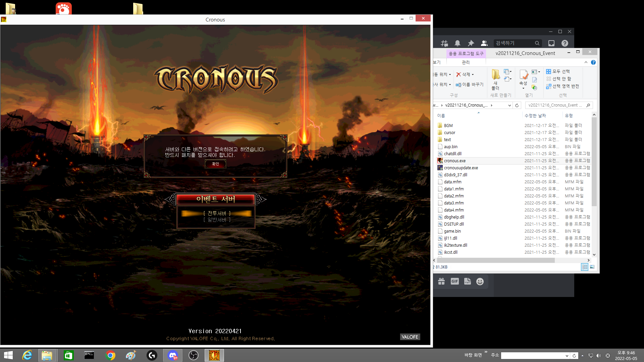Sort by 이름 column header
644x362 pixels.
pyautogui.click(x=479, y=116)
